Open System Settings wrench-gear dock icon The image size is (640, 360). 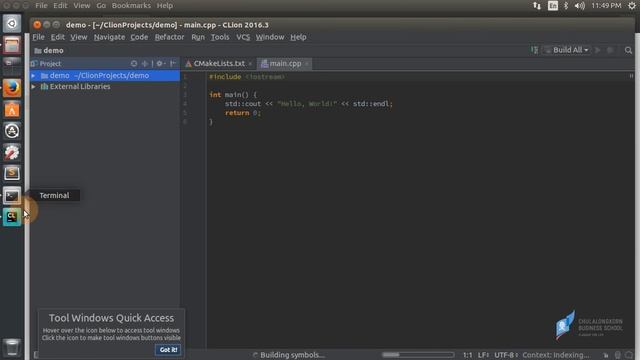click(x=12, y=152)
